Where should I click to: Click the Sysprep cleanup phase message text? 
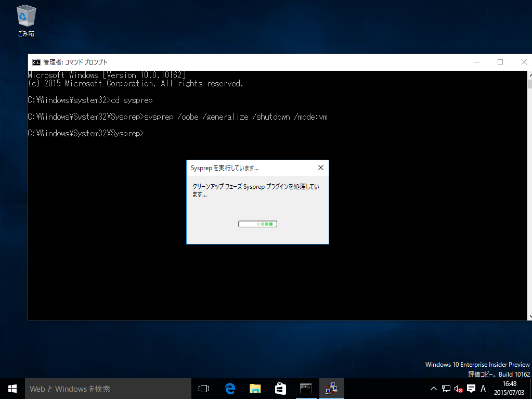coord(255,190)
